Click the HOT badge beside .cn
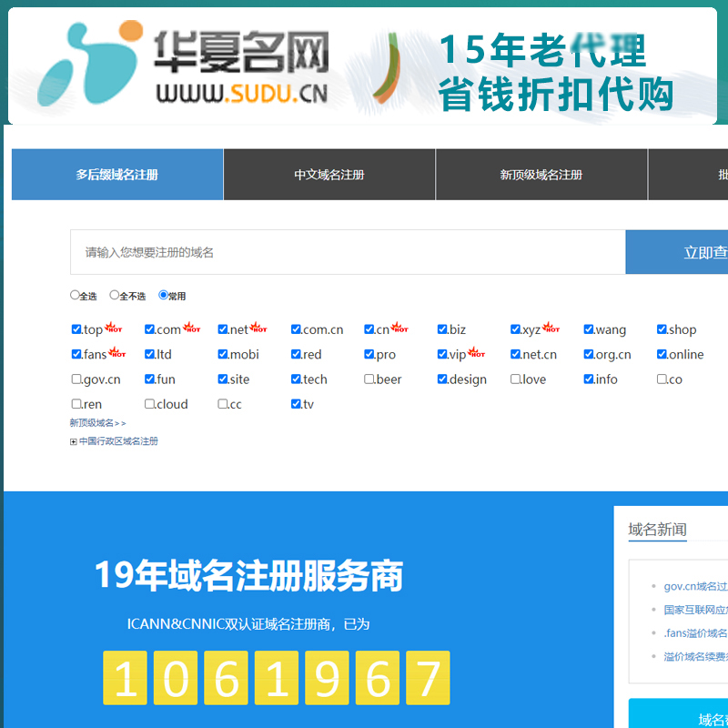Screen dimensions: 728x728 pos(400,327)
